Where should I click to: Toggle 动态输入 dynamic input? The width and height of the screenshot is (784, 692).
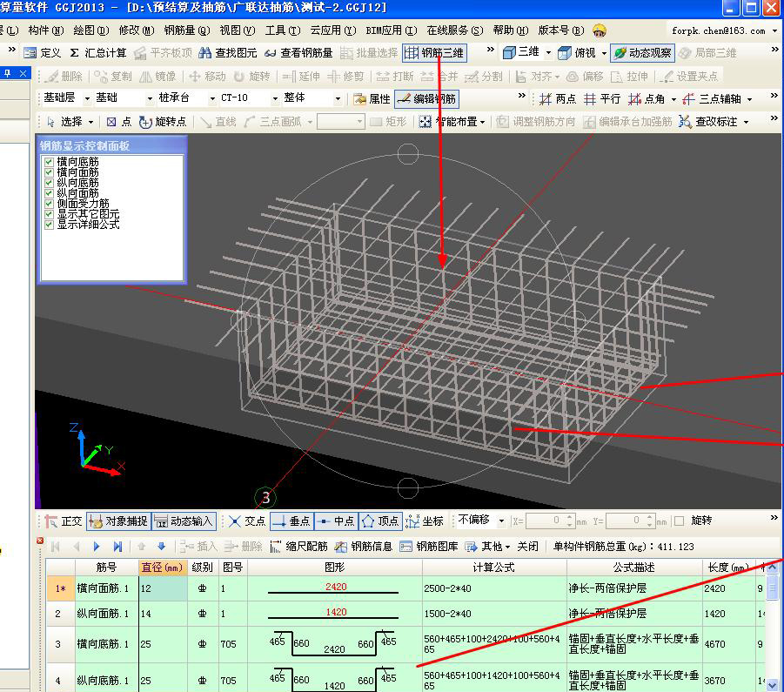point(184,521)
